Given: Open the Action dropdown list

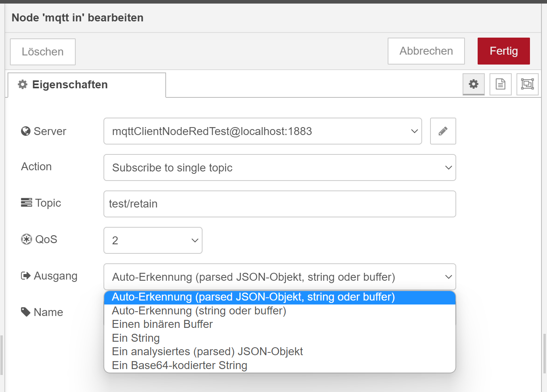Looking at the screenshot, I should point(279,167).
